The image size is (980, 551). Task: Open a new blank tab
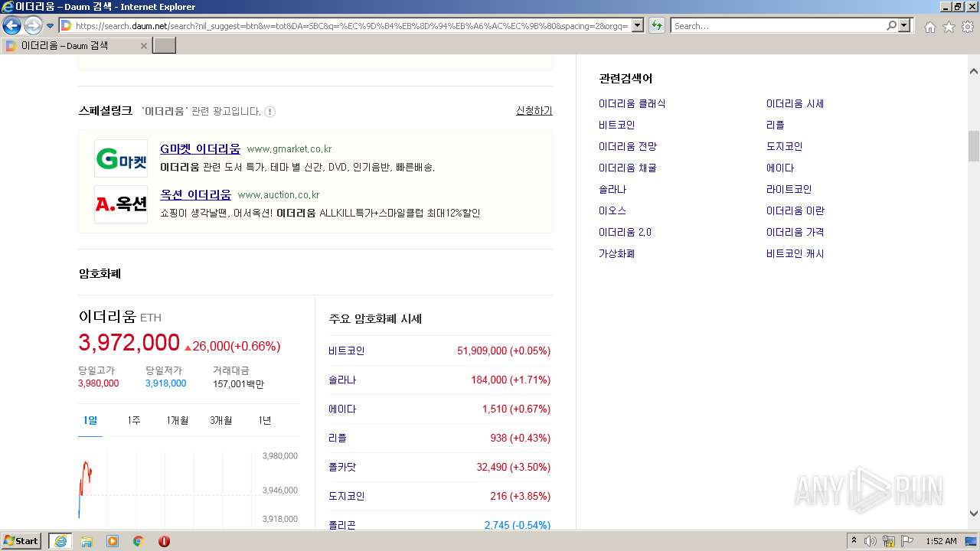[165, 46]
